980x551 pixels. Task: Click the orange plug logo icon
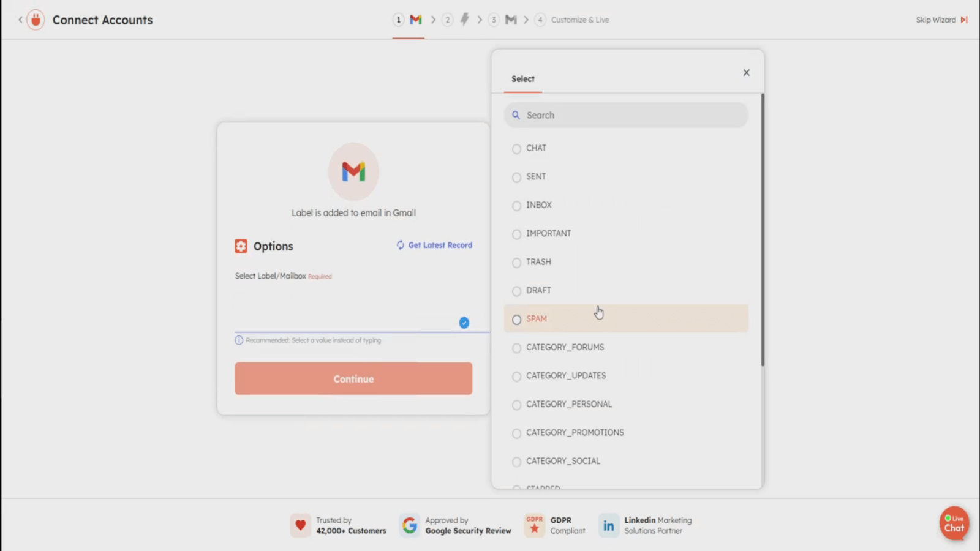tap(36, 20)
